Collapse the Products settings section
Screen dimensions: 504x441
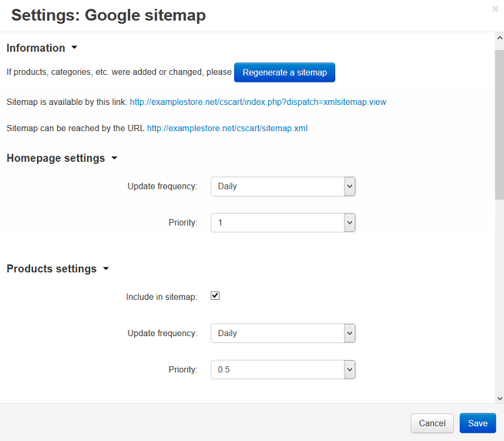58,268
